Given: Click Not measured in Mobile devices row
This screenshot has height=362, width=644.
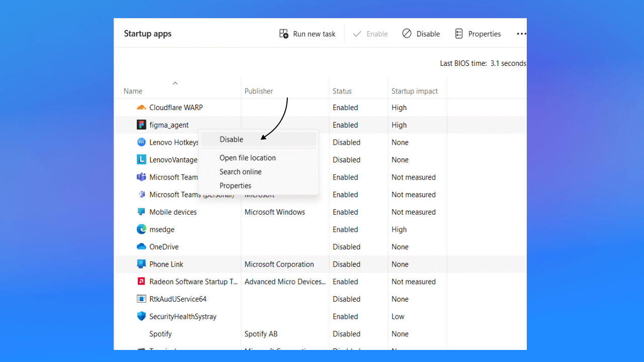Looking at the screenshot, I should pos(414,212).
